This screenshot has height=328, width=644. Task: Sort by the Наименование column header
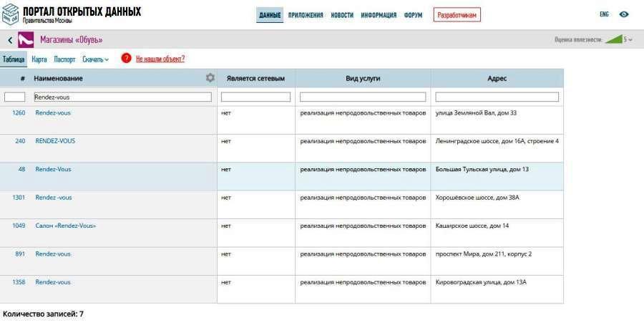point(59,78)
